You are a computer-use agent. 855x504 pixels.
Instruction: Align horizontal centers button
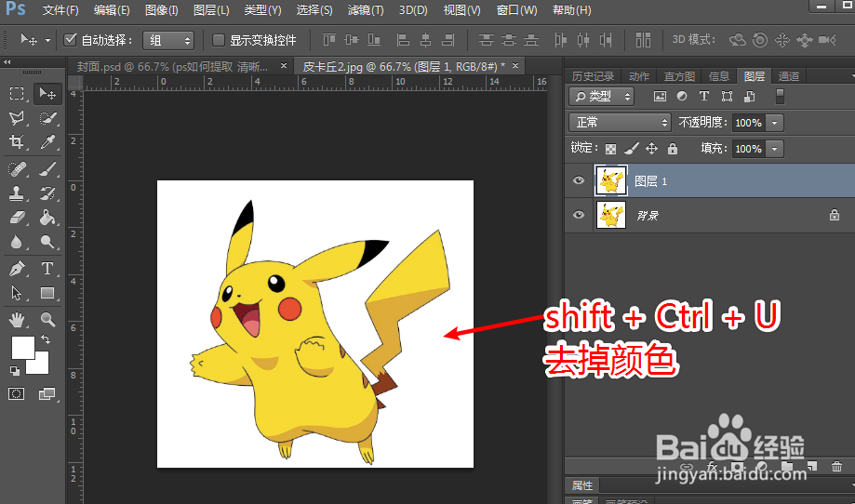point(425,40)
